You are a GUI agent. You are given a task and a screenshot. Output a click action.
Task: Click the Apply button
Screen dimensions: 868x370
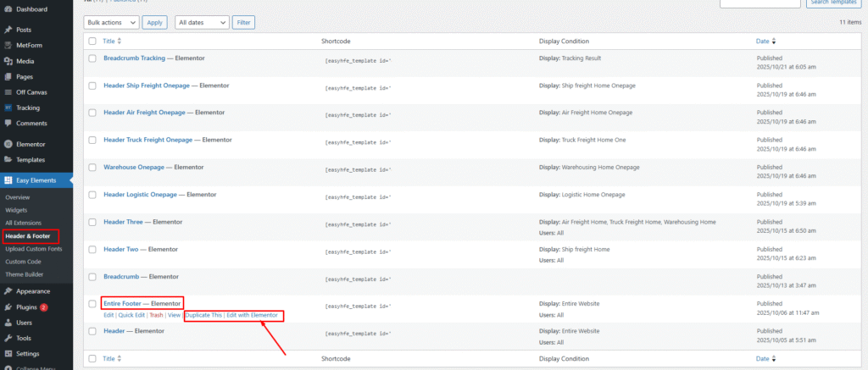[x=154, y=22]
